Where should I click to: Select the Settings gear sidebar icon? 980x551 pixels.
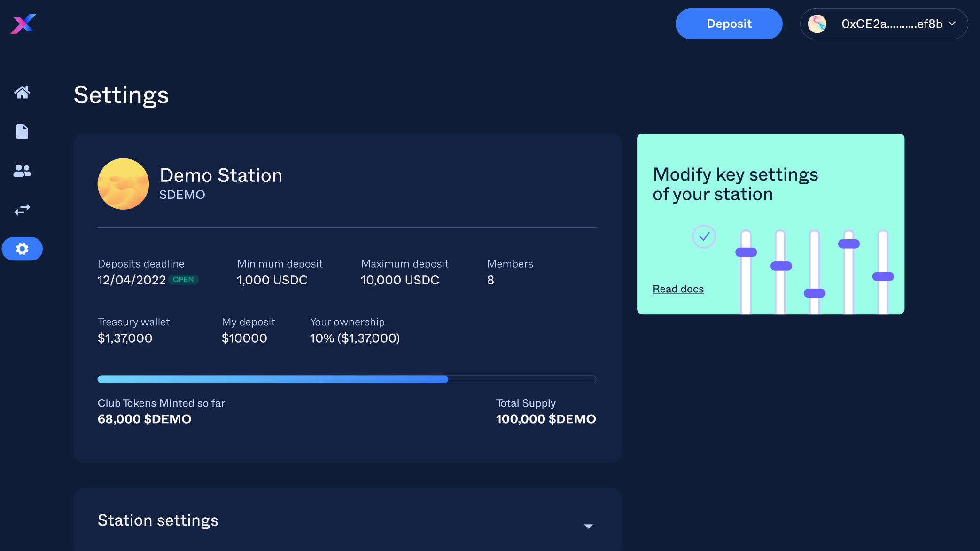tap(22, 249)
